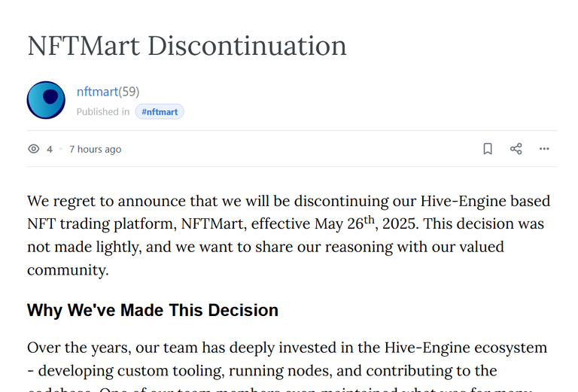Click the word 'community.' ending first paragraph

(x=68, y=270)
